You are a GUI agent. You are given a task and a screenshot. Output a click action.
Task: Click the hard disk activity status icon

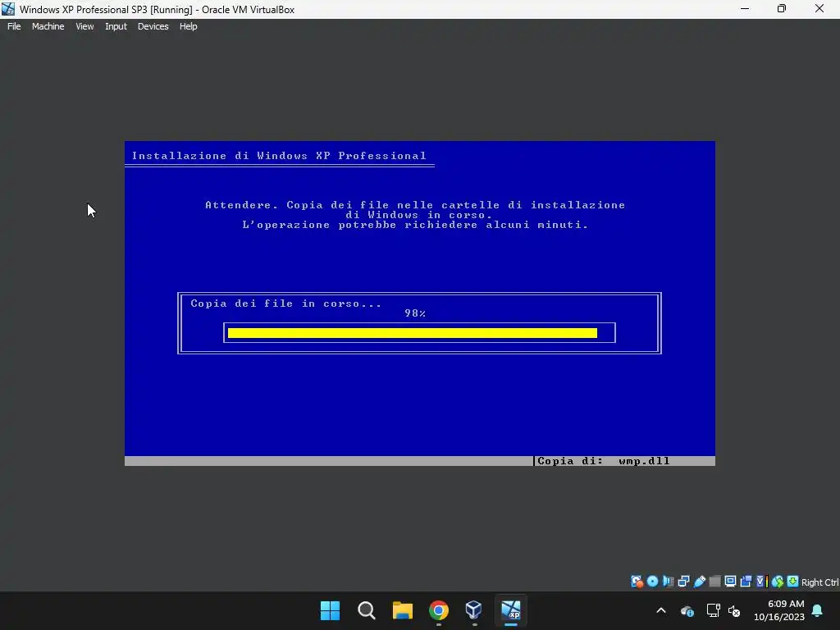click(637, 582)
